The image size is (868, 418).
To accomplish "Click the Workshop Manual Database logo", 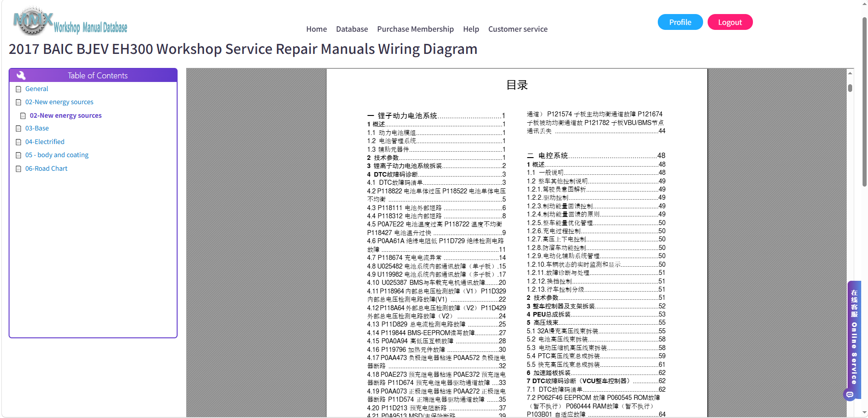I will pyautogui.click(x=70, y=22).
